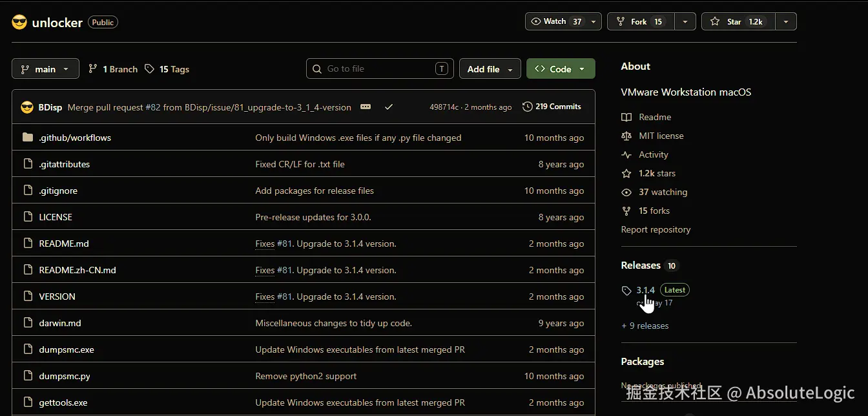
Task: Open the 219 Commits history
Action: point(552,107)
